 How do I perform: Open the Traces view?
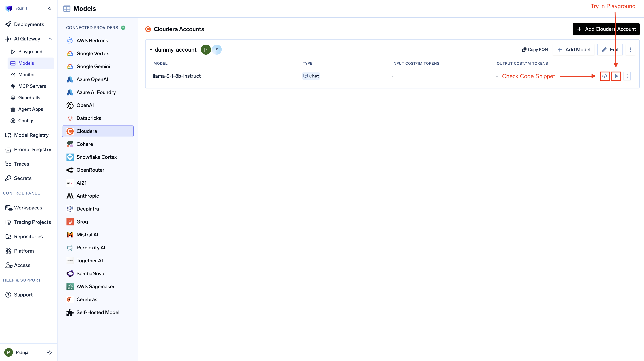click(21, 164)
